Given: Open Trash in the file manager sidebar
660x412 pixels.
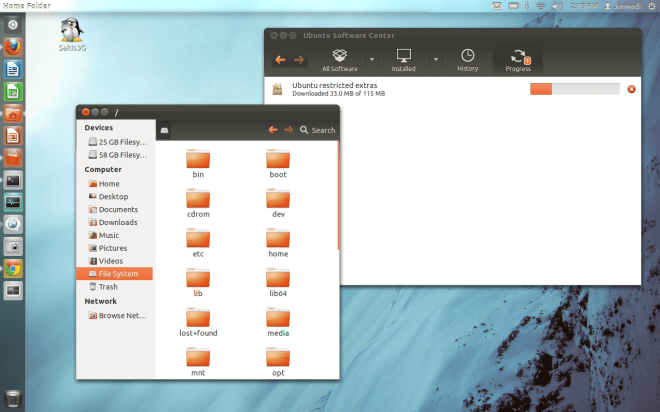Looking at the screenshot, I should (x=103, y=287).
